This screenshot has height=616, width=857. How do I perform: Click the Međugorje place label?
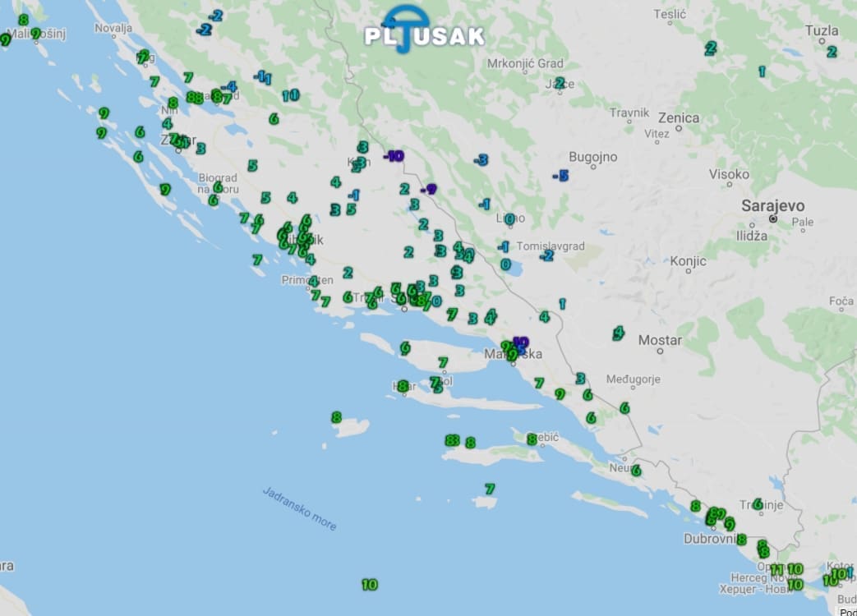tap(633, 379)
